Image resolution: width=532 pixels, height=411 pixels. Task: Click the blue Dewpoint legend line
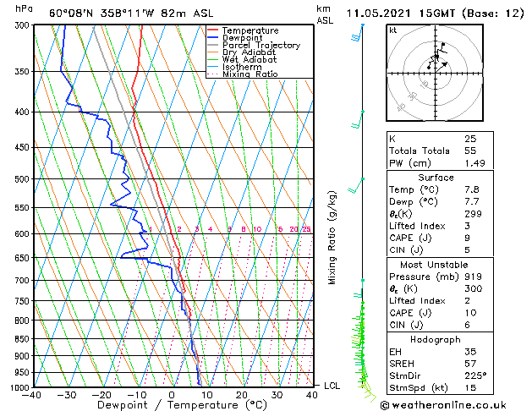212,38
